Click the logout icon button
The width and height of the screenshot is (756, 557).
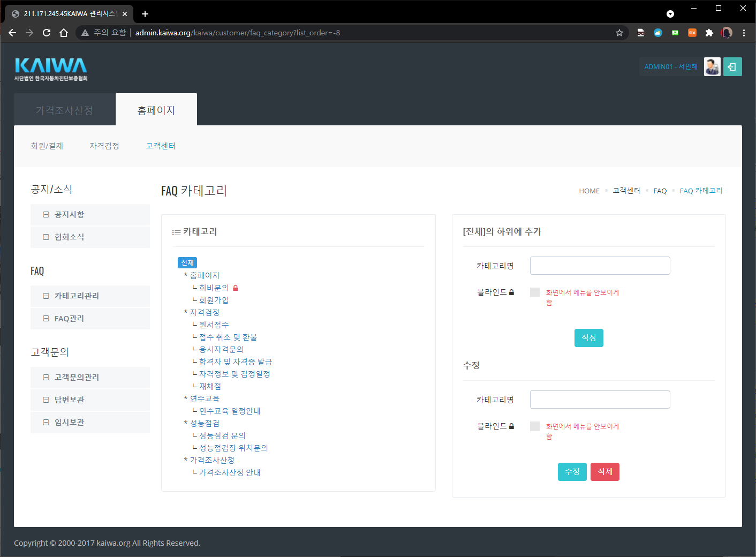pos(732,67)
